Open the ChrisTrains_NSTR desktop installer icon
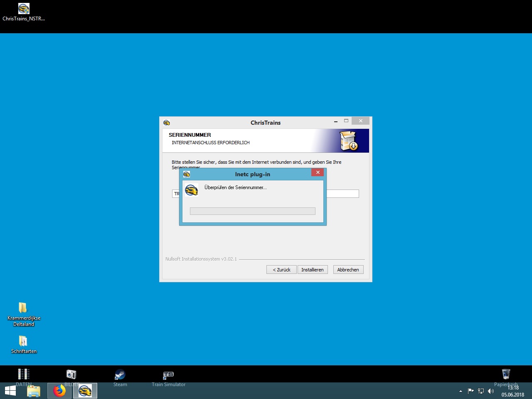 click(24, 12)
